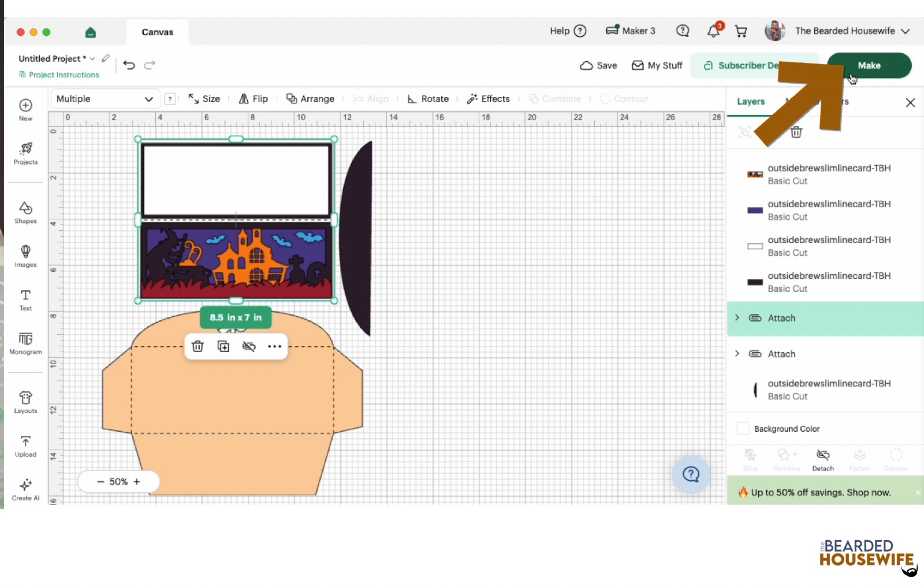Open the Flip options

pyautogui.click(x=254, y=99)
